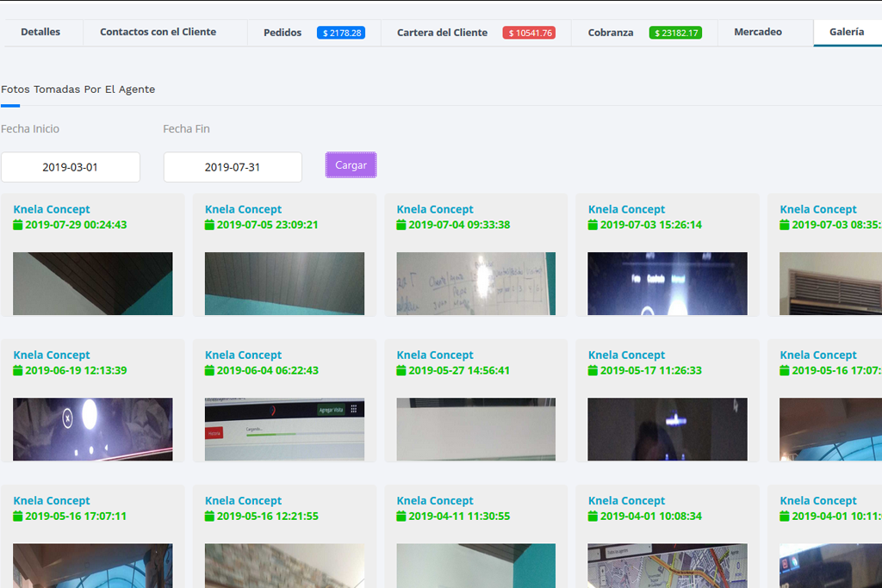Click the calendar icon beside 2019-07-05 23:09:21
The height and width of the screenshot is (588, 882).
(210, 225)
